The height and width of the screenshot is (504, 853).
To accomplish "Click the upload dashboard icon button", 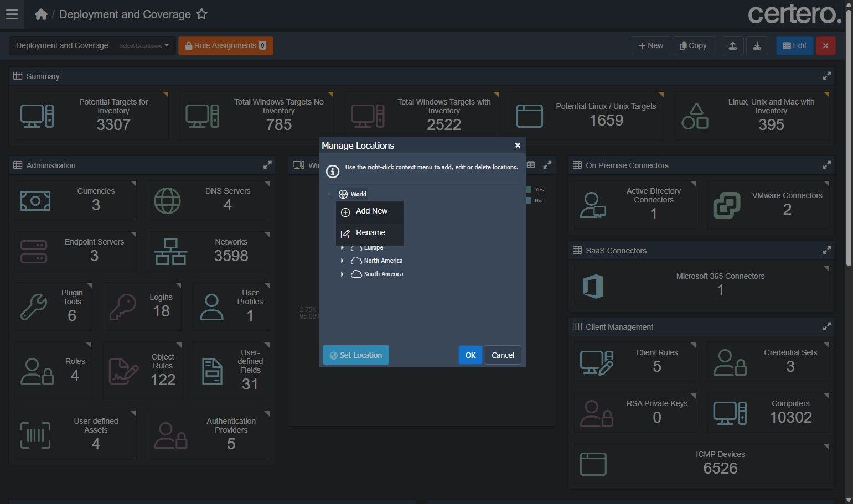I will coord(732,46).
